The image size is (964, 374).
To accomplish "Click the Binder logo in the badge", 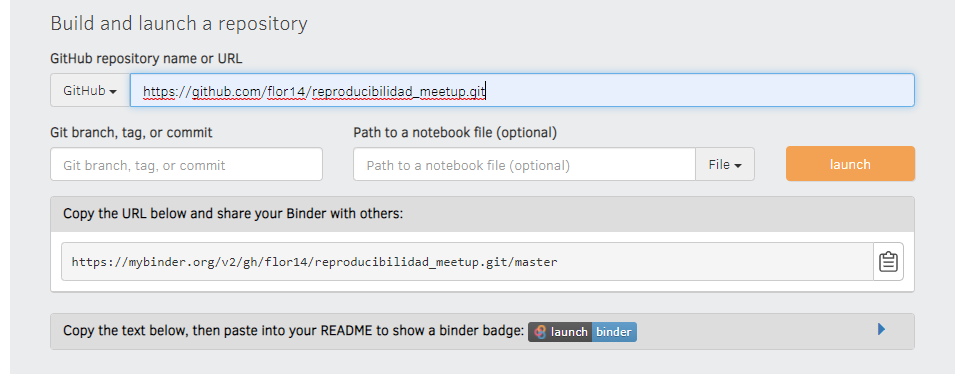I will pyautogui.click(x=540, y=332).
